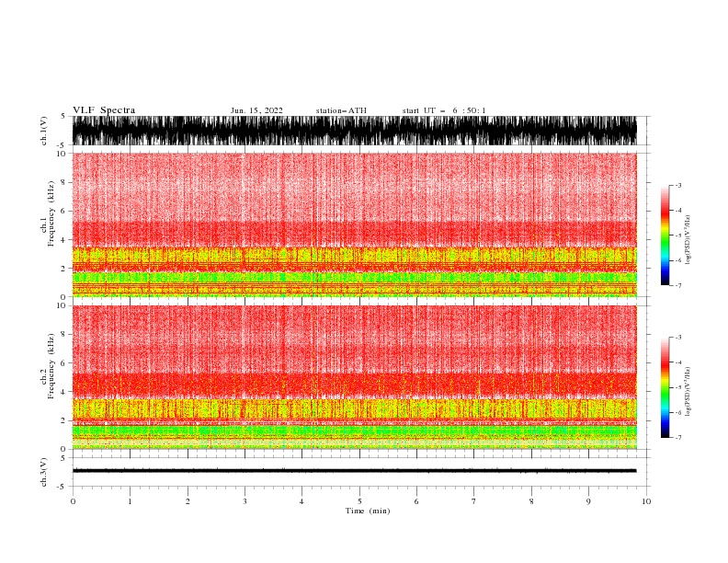The image size is (728, 563).
Task: Click the "ch.2 Frequency (kHz)" axis label
Action: click(48, 365)
